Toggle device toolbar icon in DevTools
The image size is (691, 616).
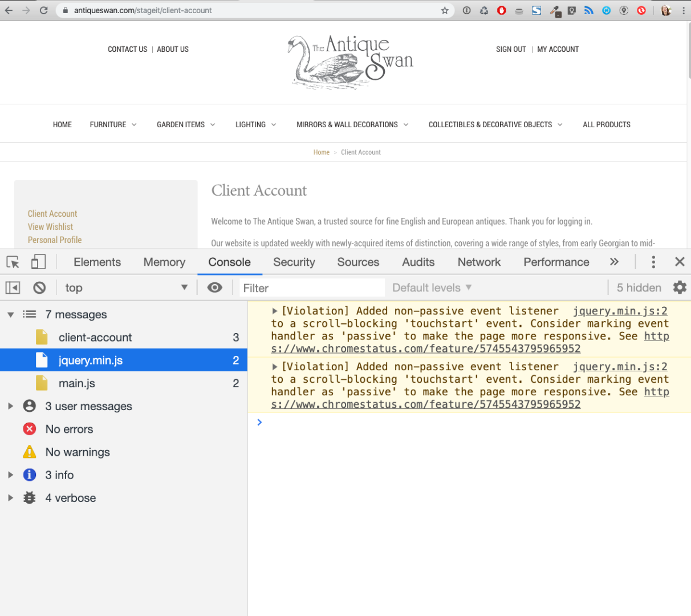click(x=38, y=262)
